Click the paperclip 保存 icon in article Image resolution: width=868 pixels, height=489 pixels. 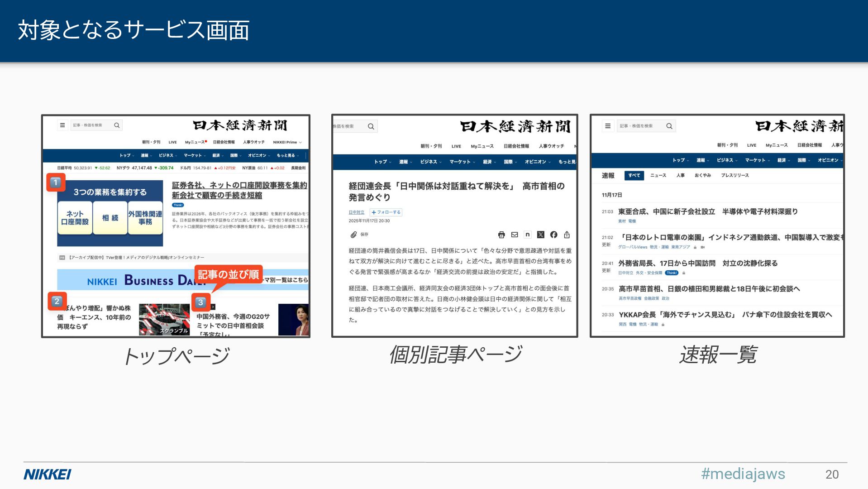point(354,235)
